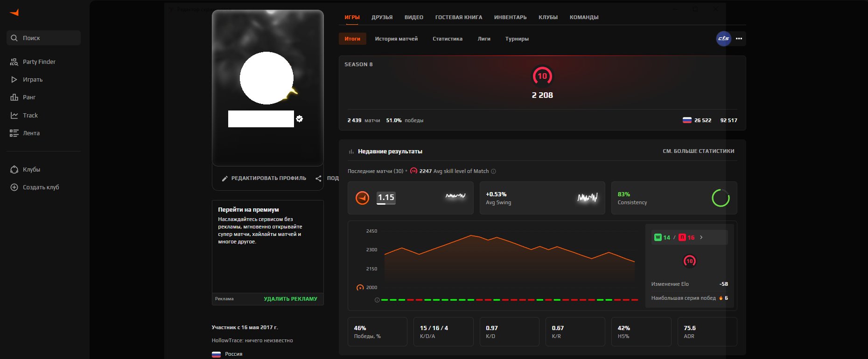The image size is (868, 359).
Task: Click the 46% Победы stat card
Action: pos(378,332)
